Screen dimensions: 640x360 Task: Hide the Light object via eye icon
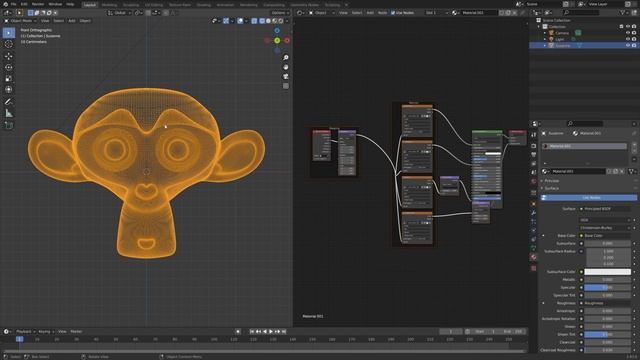(628, 39)
